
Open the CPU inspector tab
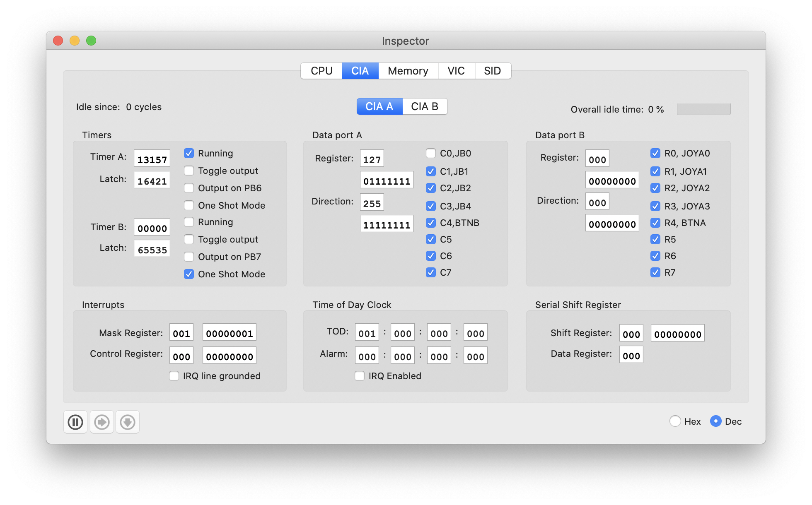click(x=321, y=71)
